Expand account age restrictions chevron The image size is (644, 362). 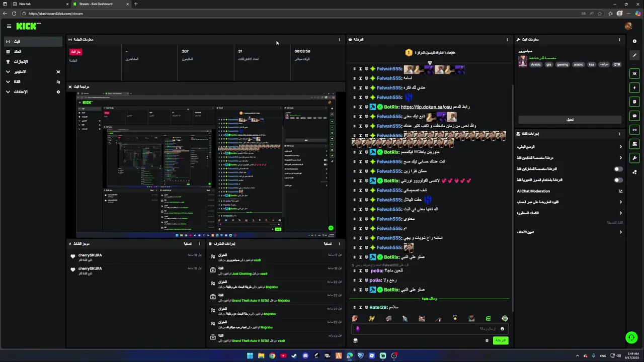click(620, 202)
